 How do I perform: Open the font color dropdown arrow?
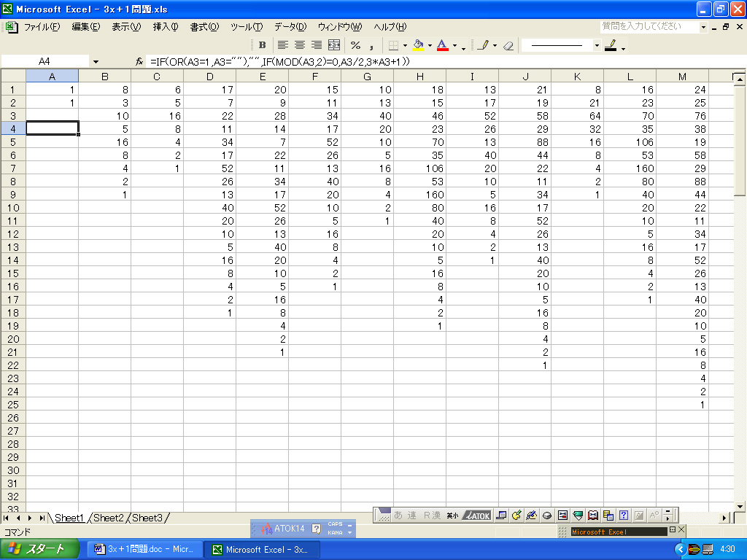point(454,45)
